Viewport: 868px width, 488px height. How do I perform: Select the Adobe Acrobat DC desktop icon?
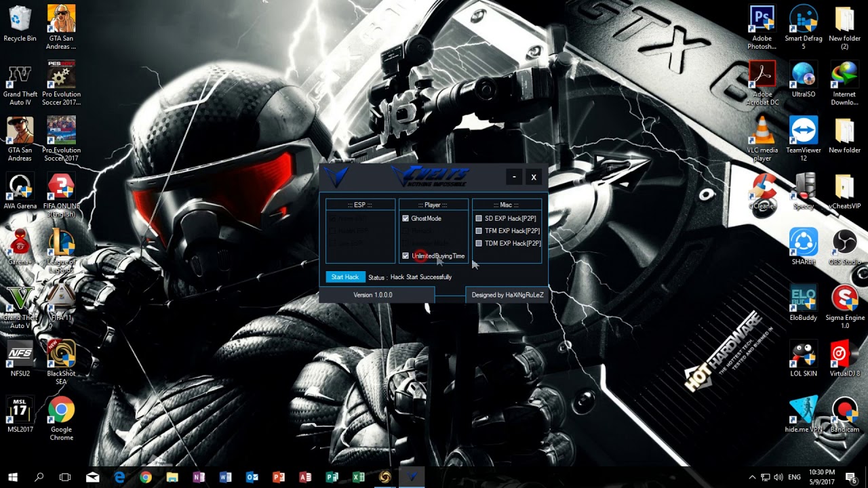tap(762, 84)
